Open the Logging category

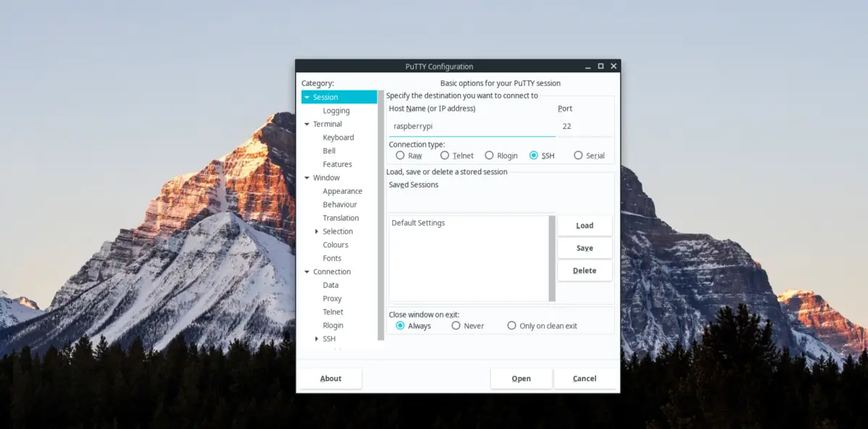tap(336, 111)
